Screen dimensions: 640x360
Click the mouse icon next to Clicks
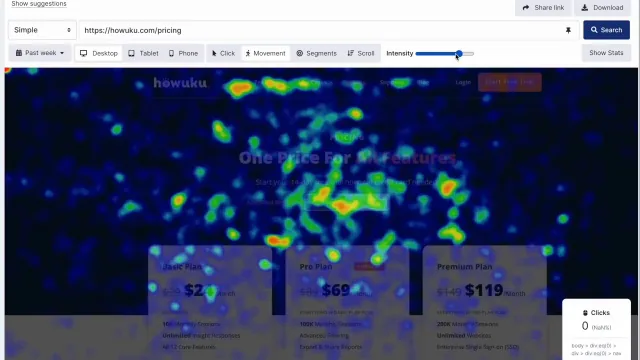585,313
